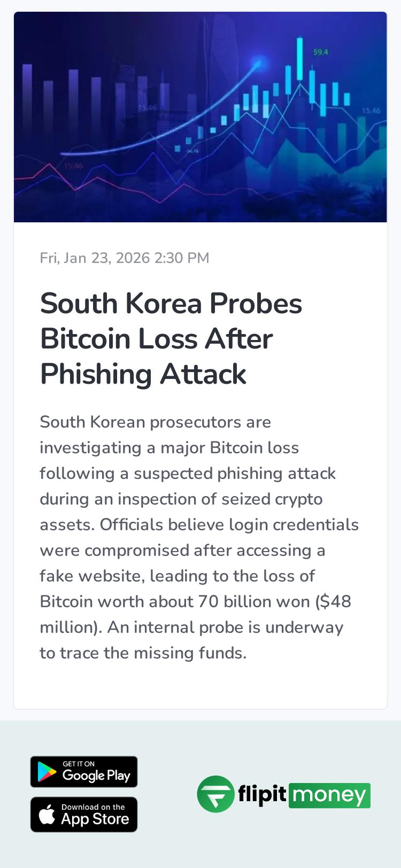
Task: Select the white article card container
Action: (200, 689)
